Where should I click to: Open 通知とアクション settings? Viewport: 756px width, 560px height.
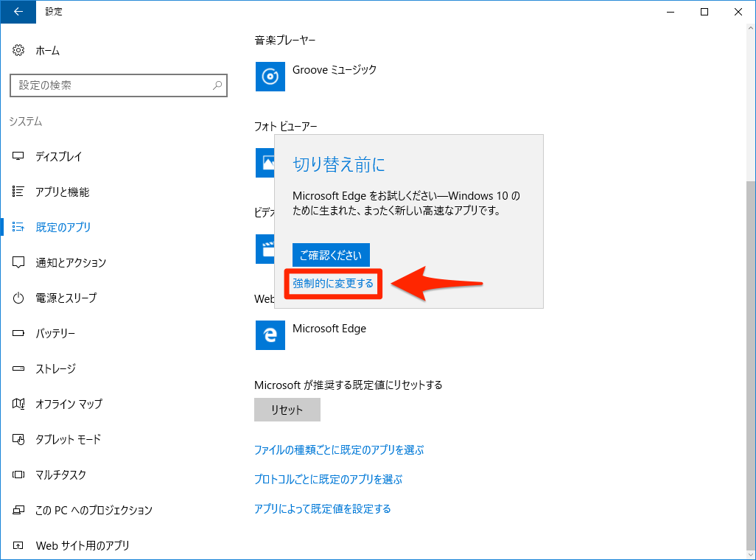74,262
